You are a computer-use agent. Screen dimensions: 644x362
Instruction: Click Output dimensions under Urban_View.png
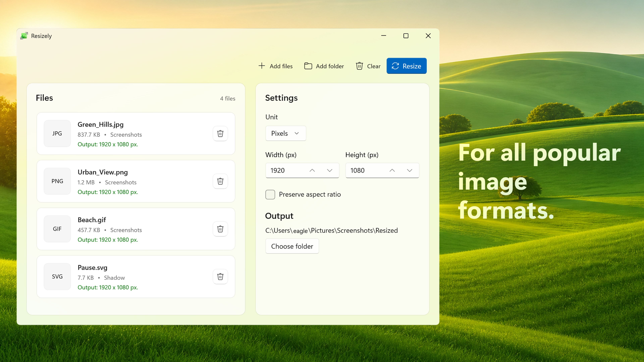108,192
